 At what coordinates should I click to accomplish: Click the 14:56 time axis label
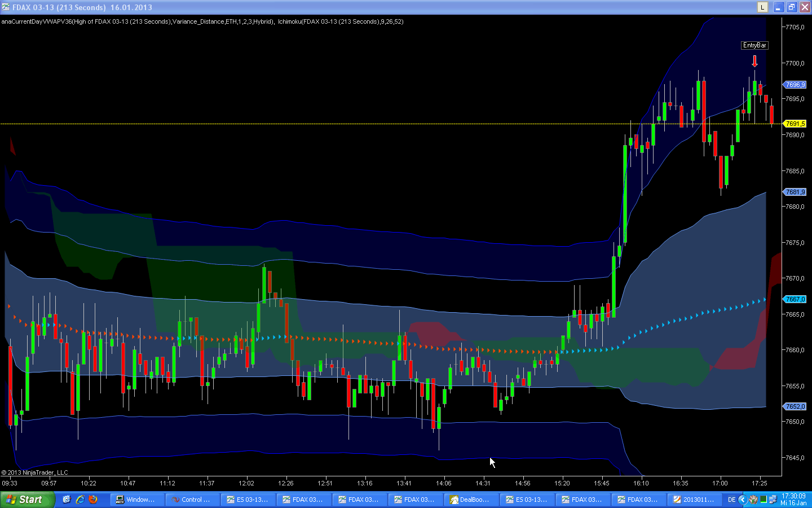pyautogui.click(x=523, y=483)
